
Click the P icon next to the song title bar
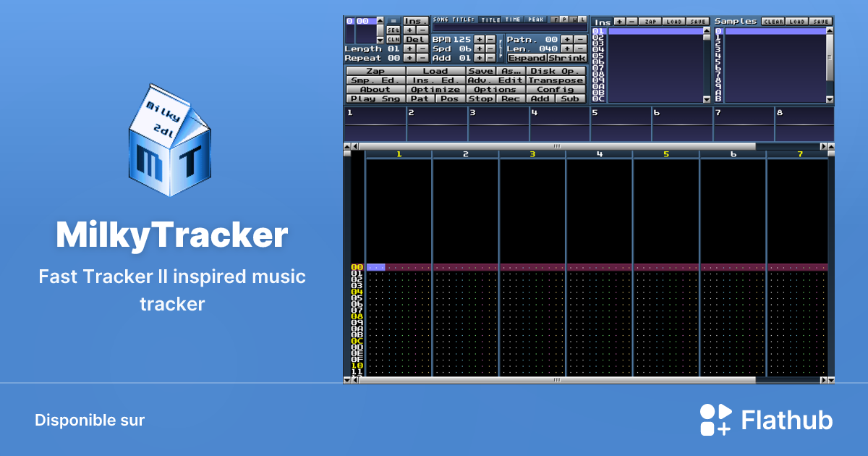click(563, 20)
